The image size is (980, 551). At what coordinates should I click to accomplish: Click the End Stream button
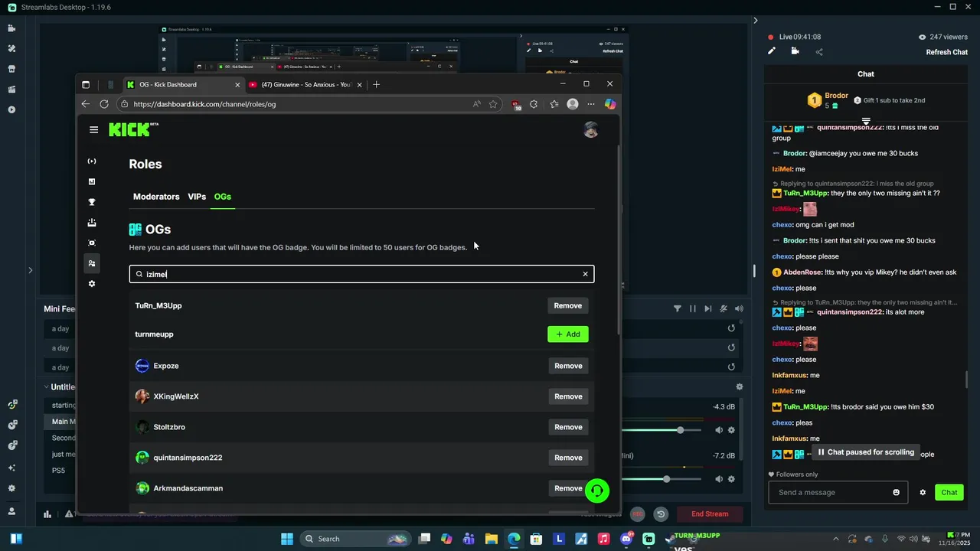(x=710, y=514)
